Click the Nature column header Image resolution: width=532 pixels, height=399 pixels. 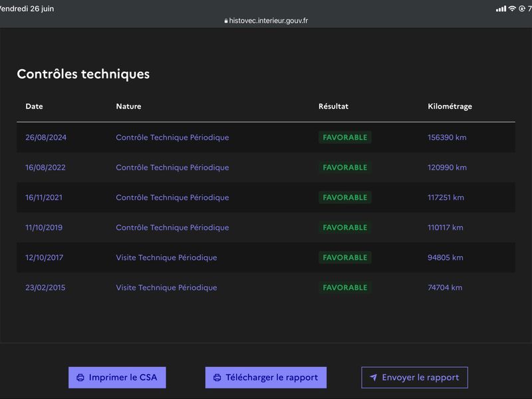pyautogui.click(x=128, y=106)
